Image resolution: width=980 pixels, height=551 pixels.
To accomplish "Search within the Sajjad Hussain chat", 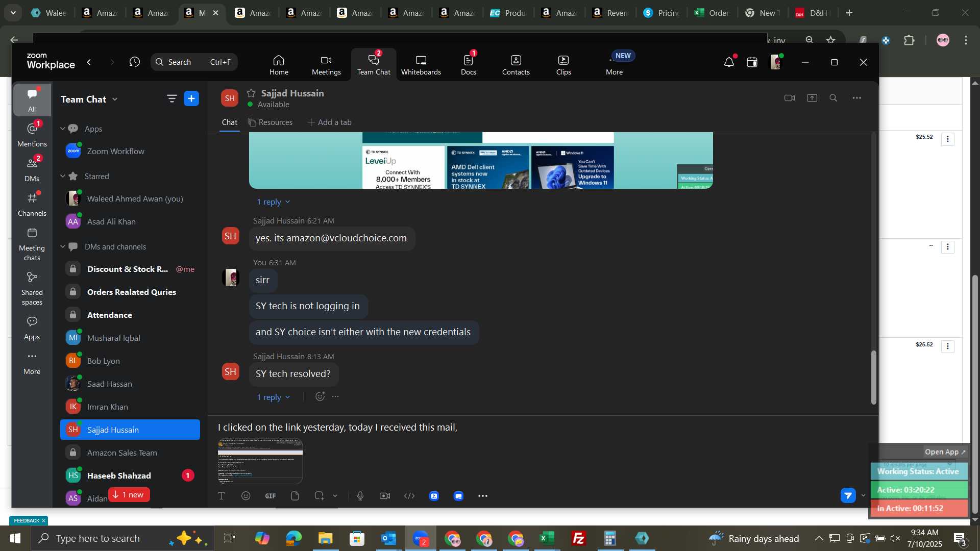I will pos(834,98).
